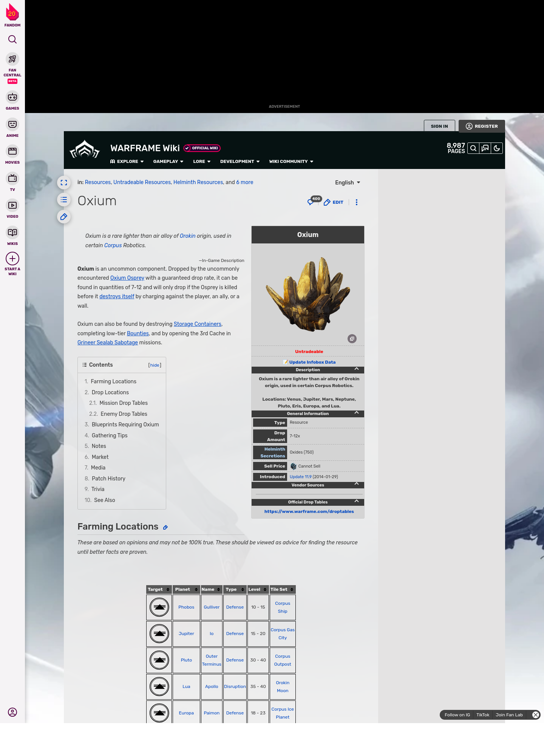Open the Update Infobox Data link
This screenshot has width=544, height=756.
tap(312, 362)
